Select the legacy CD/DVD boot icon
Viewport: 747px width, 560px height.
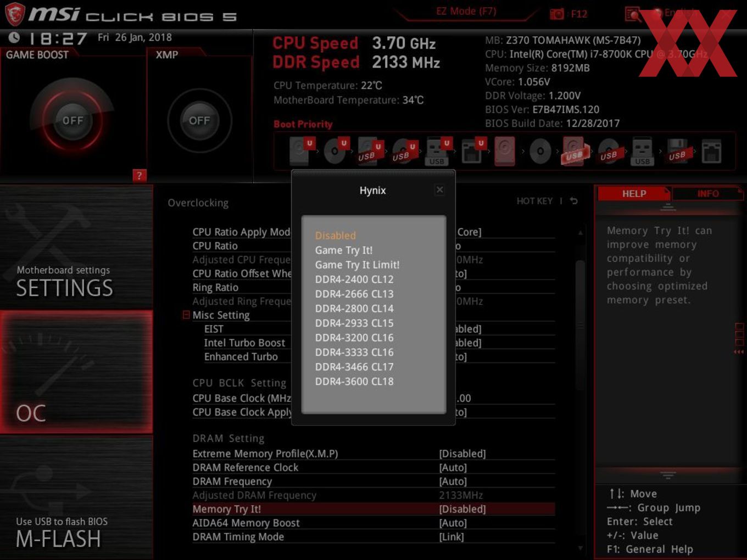[x=540, y=151]
